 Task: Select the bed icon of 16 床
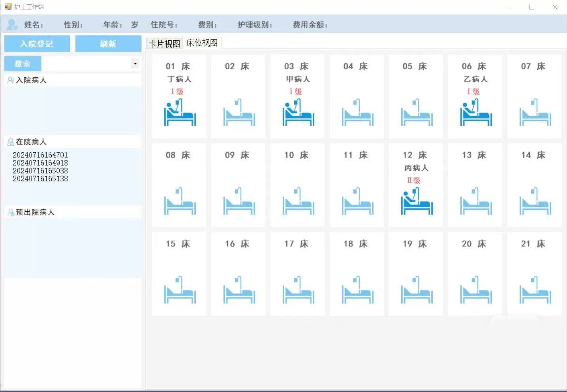coord(239,290)
